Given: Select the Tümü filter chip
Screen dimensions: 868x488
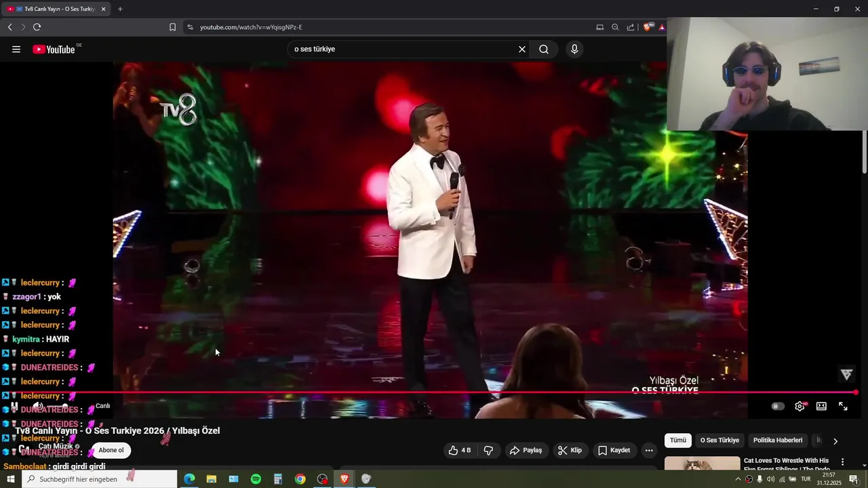Looking at the screenshot, I should [678, 440].
